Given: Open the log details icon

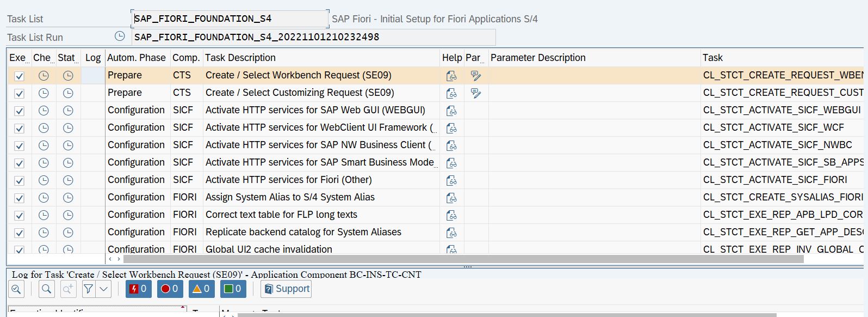Looking at the screenshot, I should click(16, 289).
